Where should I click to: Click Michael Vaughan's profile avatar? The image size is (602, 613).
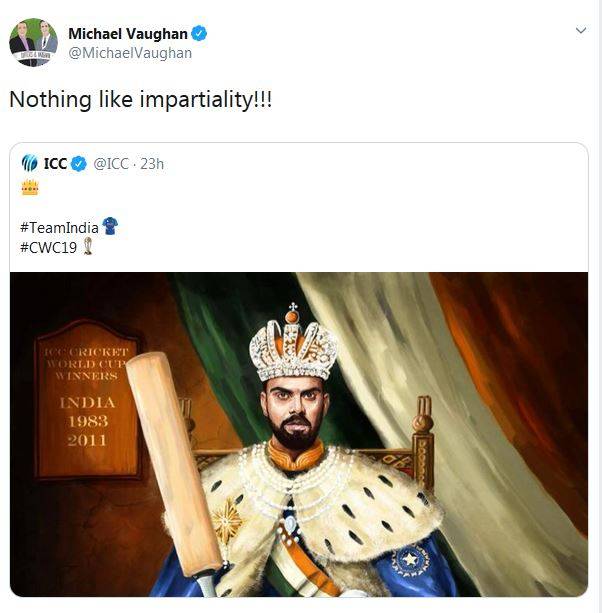point(33,42)
